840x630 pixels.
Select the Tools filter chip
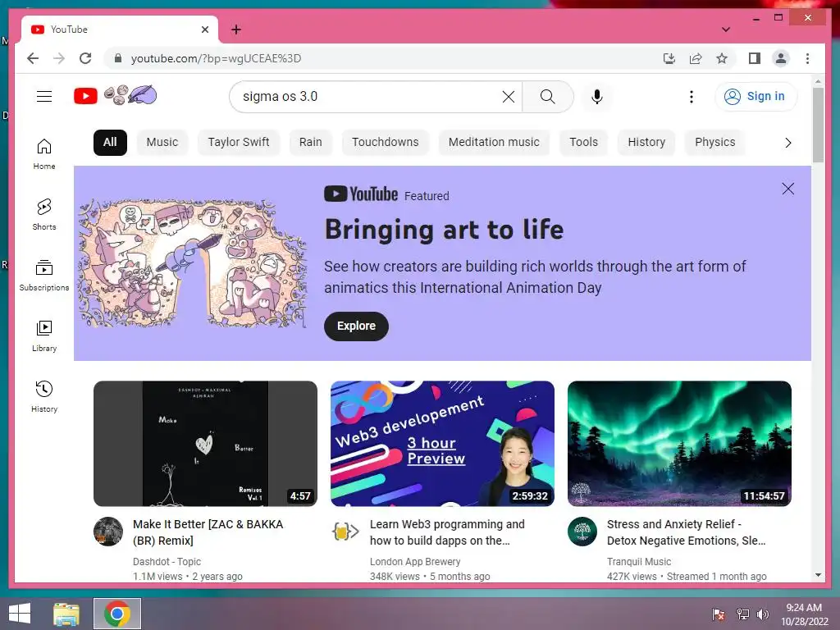583,143
